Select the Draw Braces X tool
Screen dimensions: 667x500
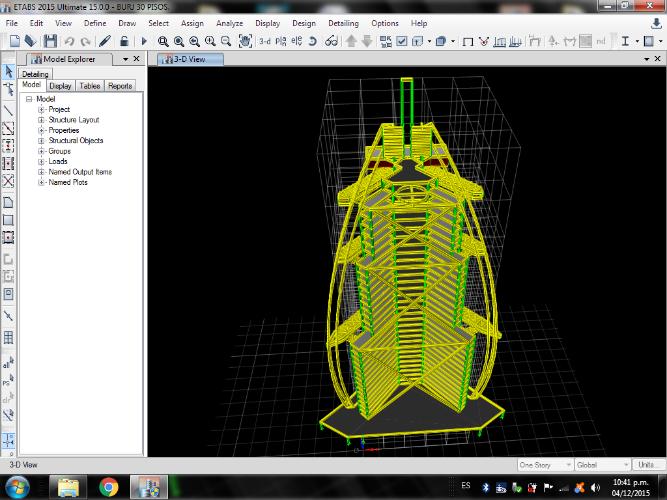9,181
